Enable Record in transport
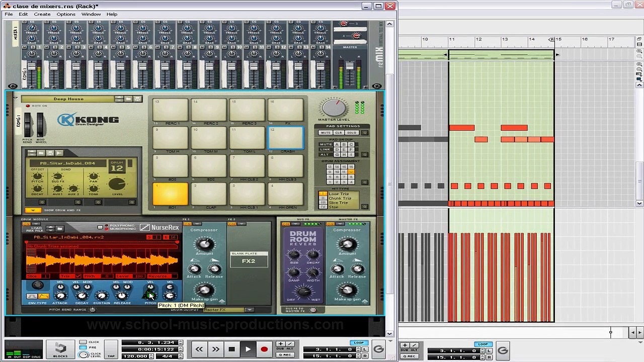 [x=264, y=349]
